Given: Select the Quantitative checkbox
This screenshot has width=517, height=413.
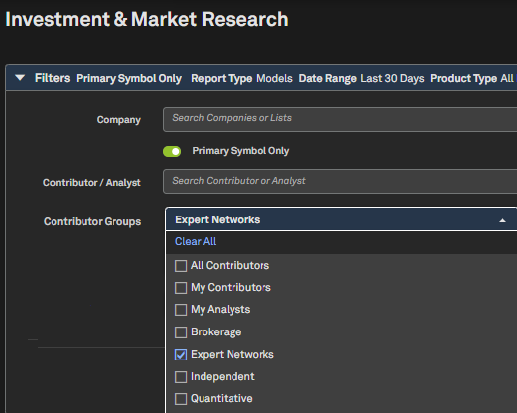Looking at the screenshot, I should 181,399.
